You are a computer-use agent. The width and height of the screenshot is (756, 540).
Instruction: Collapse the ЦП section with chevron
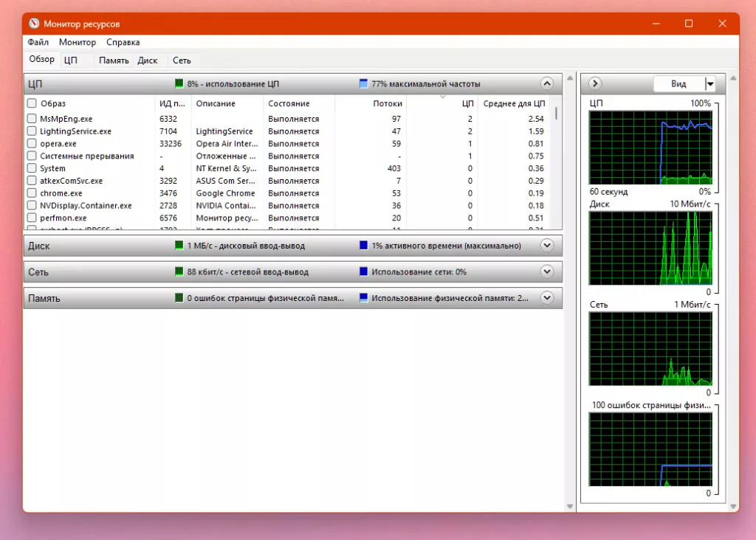546,84
